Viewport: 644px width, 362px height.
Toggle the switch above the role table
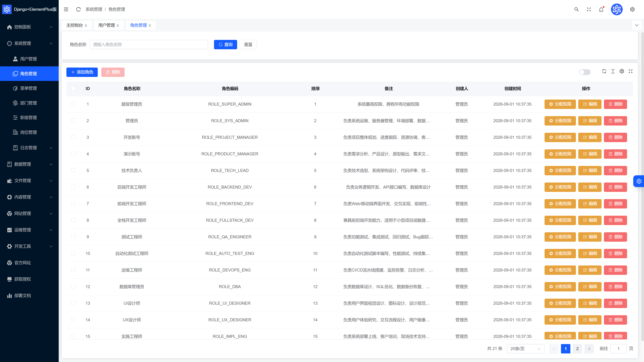(584, 72)
